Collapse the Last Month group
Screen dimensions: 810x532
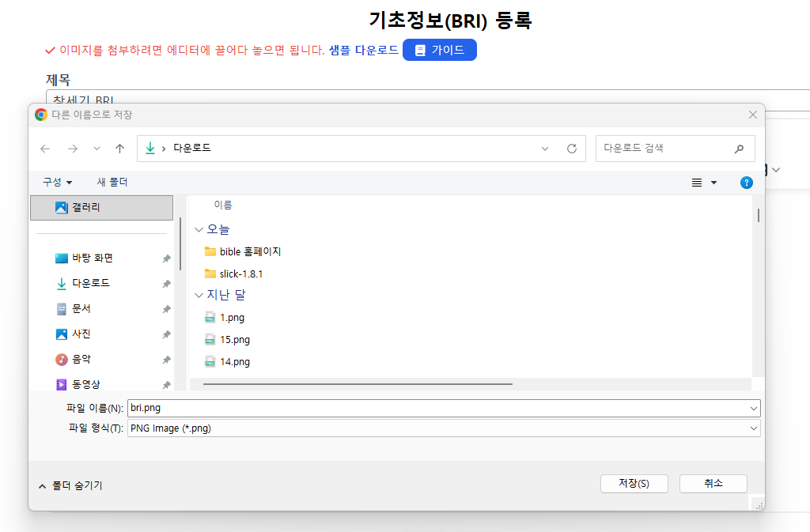point(199,296)
